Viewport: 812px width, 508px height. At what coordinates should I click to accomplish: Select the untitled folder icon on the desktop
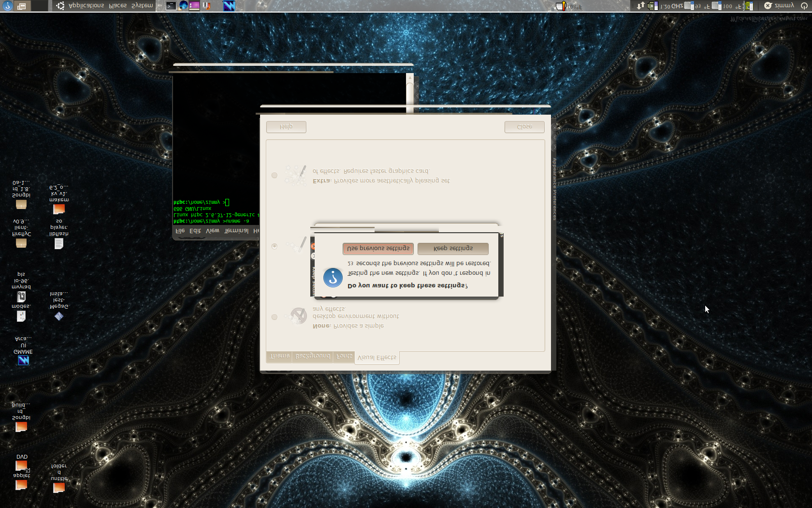[x=58, y=488]
